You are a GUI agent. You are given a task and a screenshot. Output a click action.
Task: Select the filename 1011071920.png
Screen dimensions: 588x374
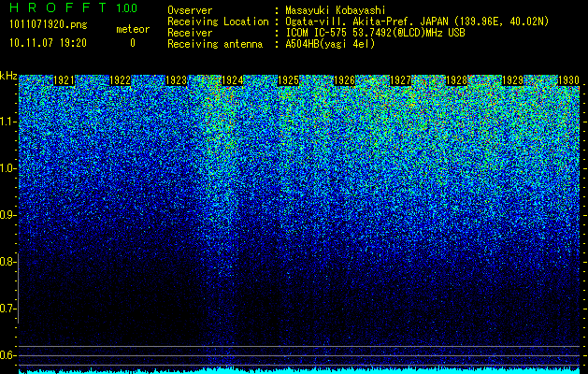[49, 25]
